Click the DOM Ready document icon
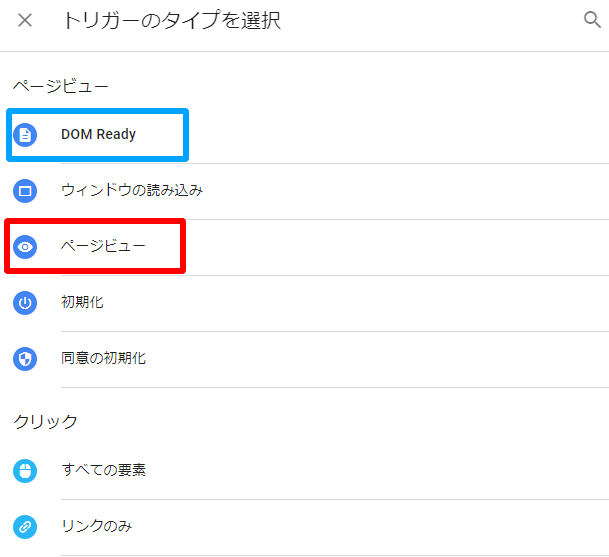Screen dimensions: 609x557 [25, 134]
